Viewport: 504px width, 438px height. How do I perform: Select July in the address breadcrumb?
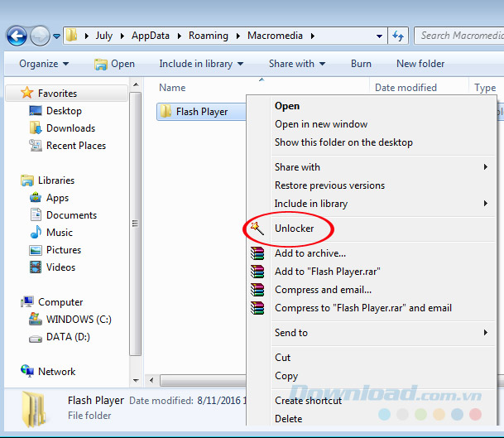[103, 36]
